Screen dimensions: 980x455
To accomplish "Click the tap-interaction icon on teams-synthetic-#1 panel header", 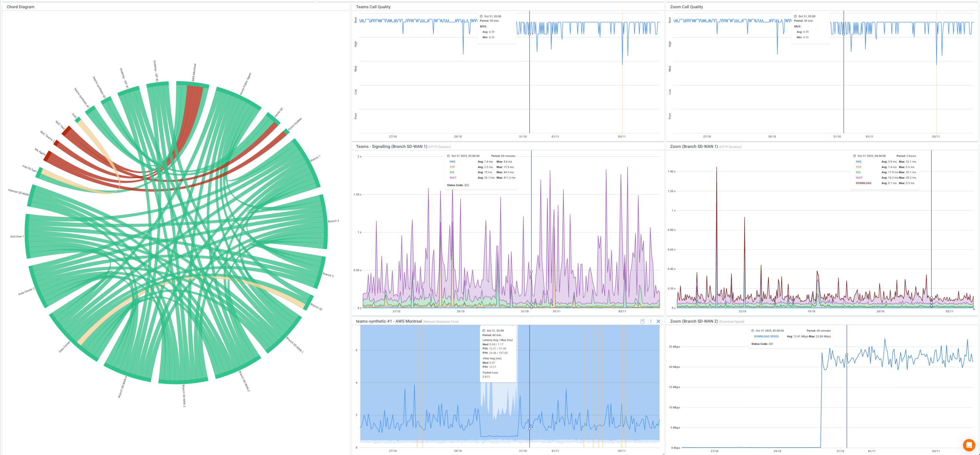I will point(642,321).
